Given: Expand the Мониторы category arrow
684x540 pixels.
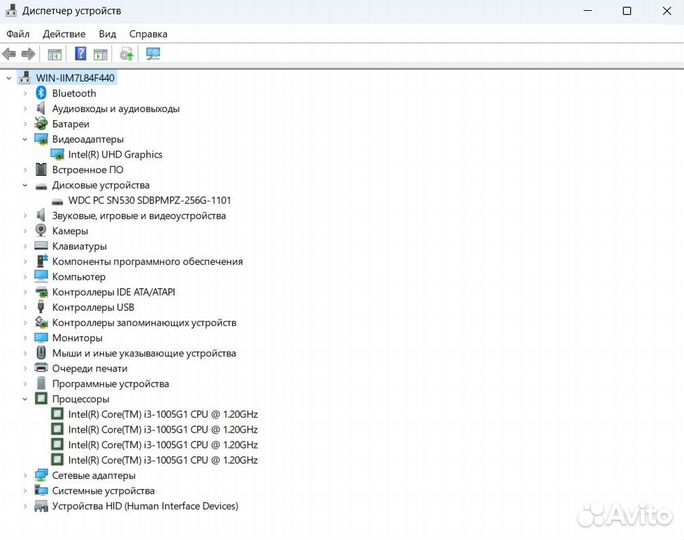Looking at the screenshot, I should coord(25,338).
